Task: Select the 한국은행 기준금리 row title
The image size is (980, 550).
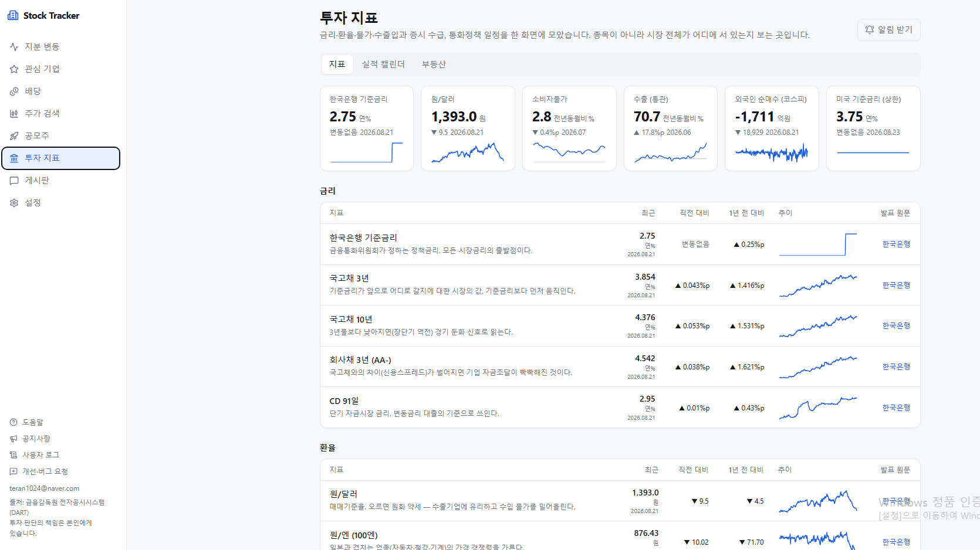Action: pyautogui.click(x=363, y=237)
